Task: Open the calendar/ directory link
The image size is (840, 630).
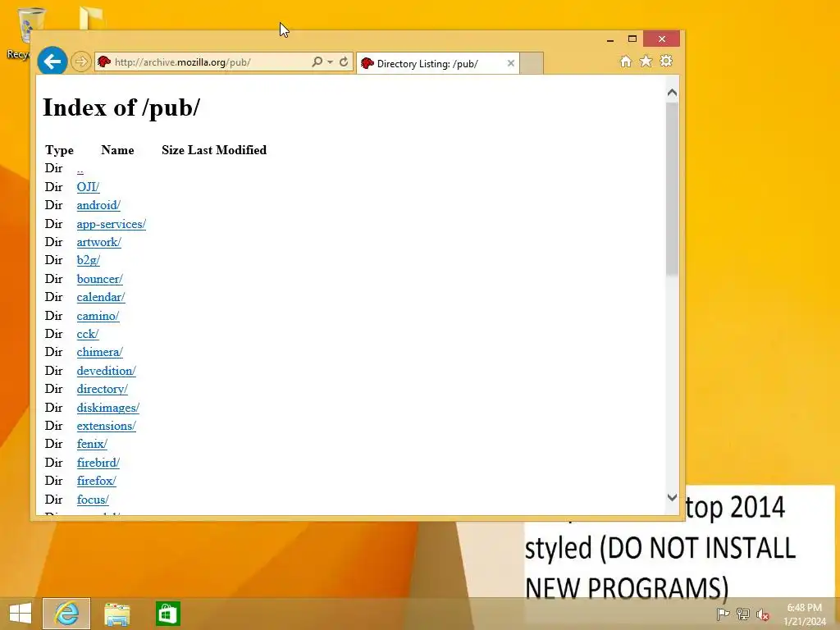Action: (x=101, y=297)
